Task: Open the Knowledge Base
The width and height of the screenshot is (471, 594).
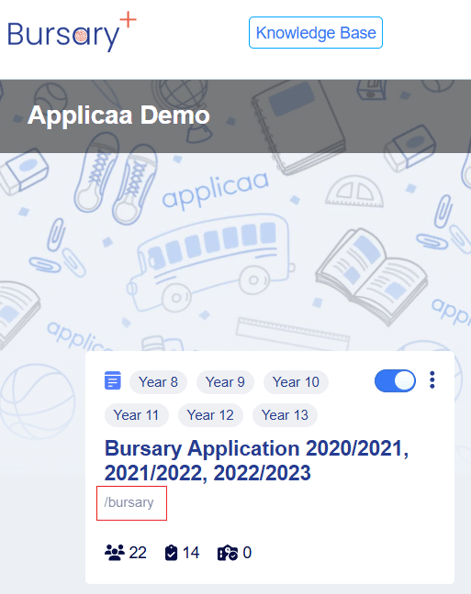Action: tap(316, 33)
